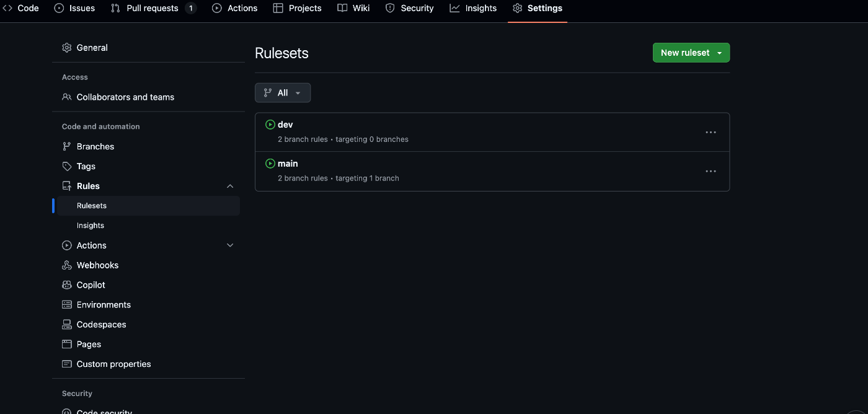The width and height of the screenshot is (868, 414).
Task: Click the Pages browser icon
Action: coord(67,345)
